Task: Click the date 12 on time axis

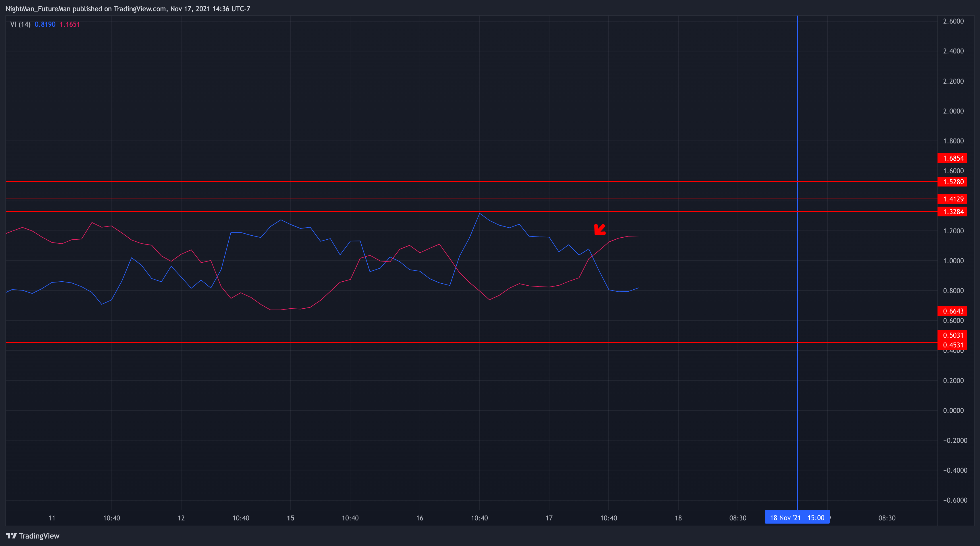Action: click(x=181, y=518)
